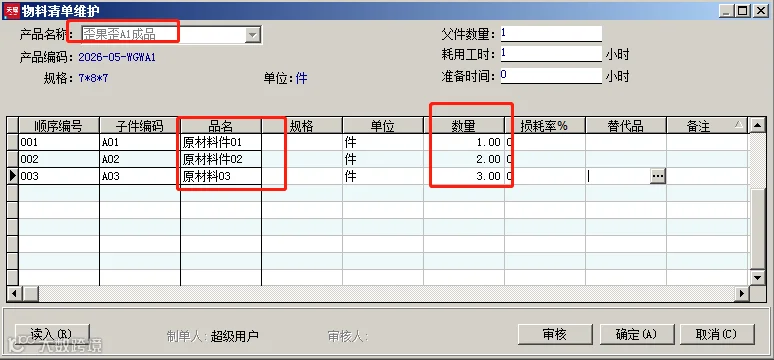Click the specification value 7*8*7

click(x=93, y=78)
